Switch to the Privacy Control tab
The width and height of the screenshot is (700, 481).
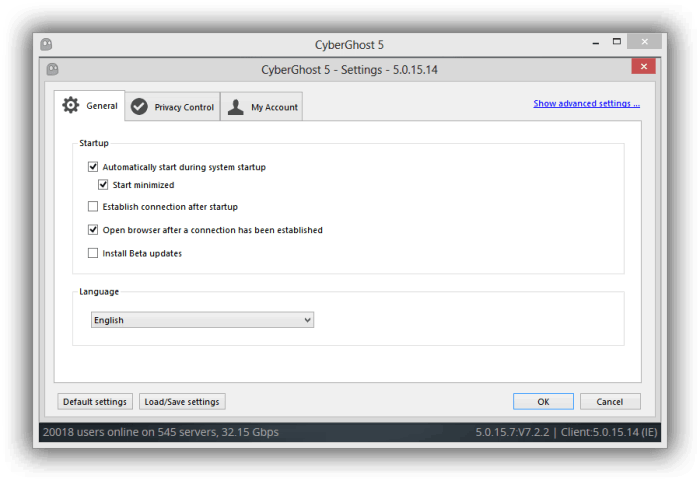point(172,107)
